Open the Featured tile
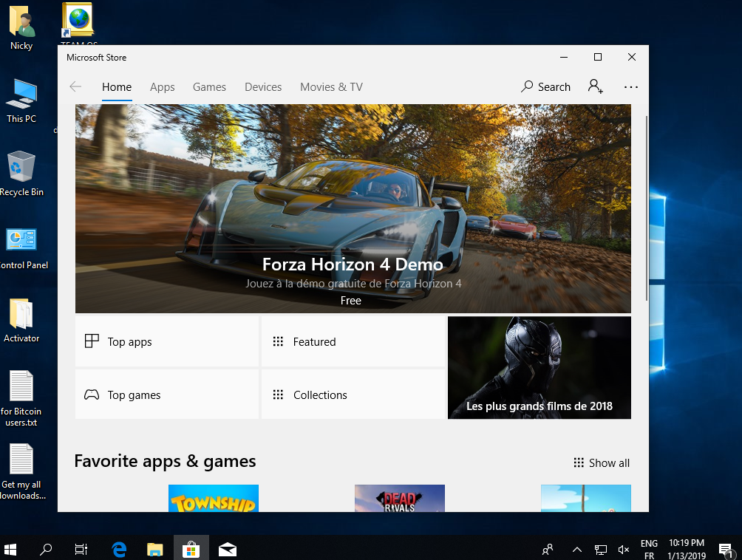 pyautogui.click(x=353, y=341)
